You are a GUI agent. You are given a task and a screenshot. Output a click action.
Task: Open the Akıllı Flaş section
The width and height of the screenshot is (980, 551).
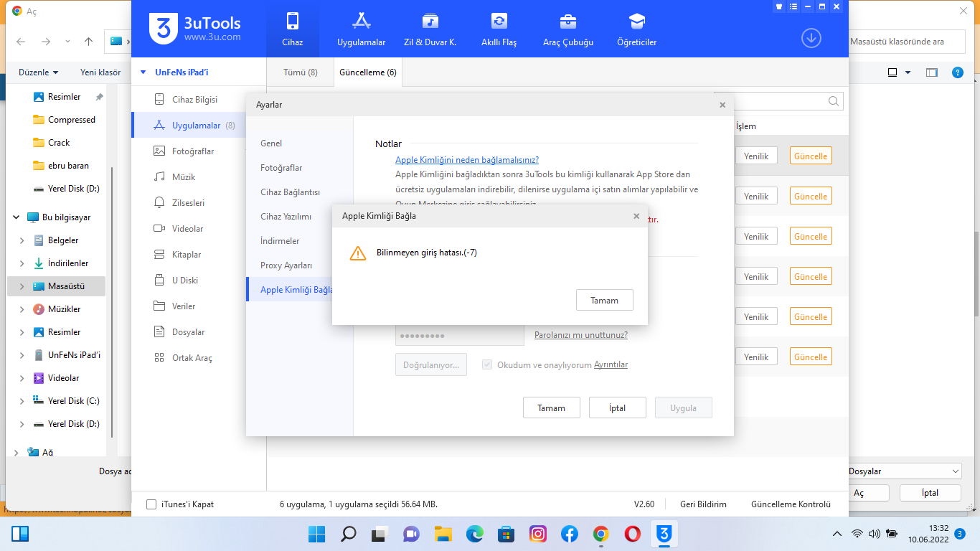(x=499, y=30)
